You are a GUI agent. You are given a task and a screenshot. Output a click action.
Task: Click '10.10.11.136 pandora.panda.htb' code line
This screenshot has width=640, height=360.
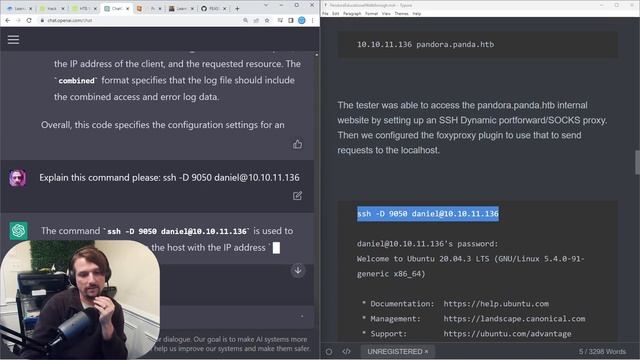pos(425,44)
